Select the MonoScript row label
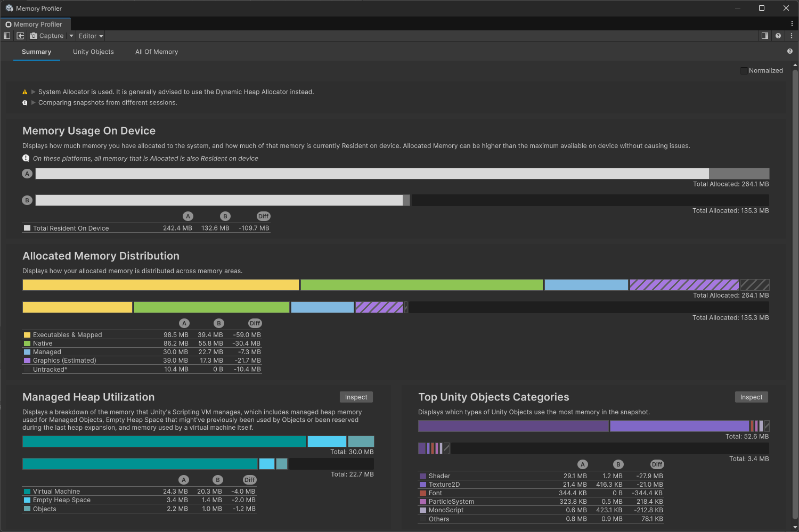This screenshot has height=532, width=799. click(x=446, y=510)
